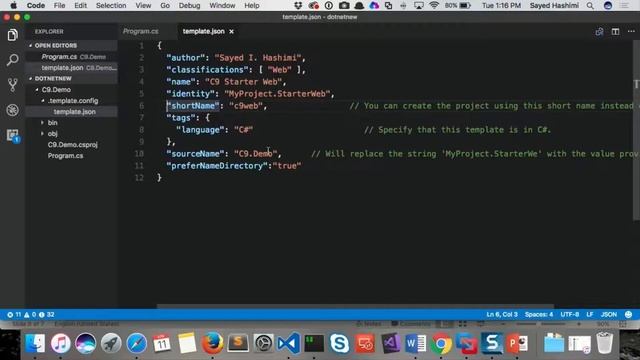Click the open changes icon in editor toolbar
This screenshot has height=360, width=640.
point(599,31)
